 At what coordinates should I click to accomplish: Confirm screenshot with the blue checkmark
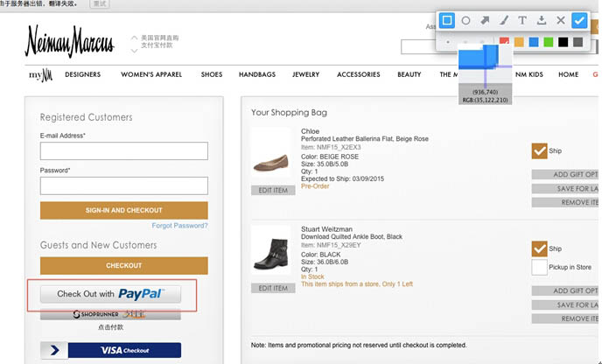tap(579, 19)
